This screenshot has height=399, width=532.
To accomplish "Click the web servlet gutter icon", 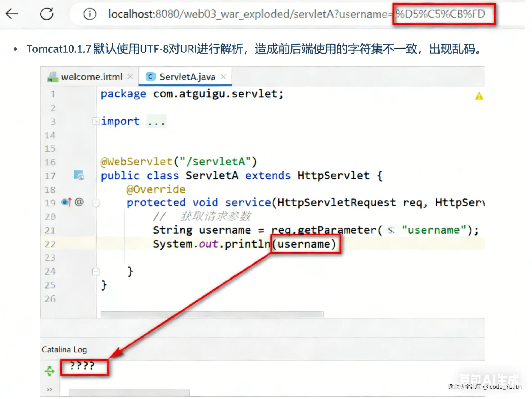I will [x=79, y=175].
